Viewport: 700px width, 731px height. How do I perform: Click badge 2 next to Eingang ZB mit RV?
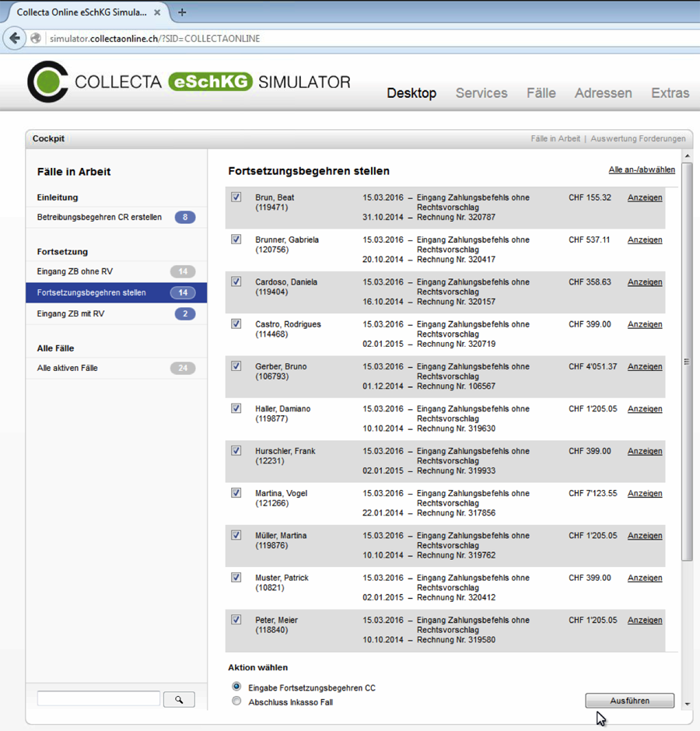click(x=185, y=313)
